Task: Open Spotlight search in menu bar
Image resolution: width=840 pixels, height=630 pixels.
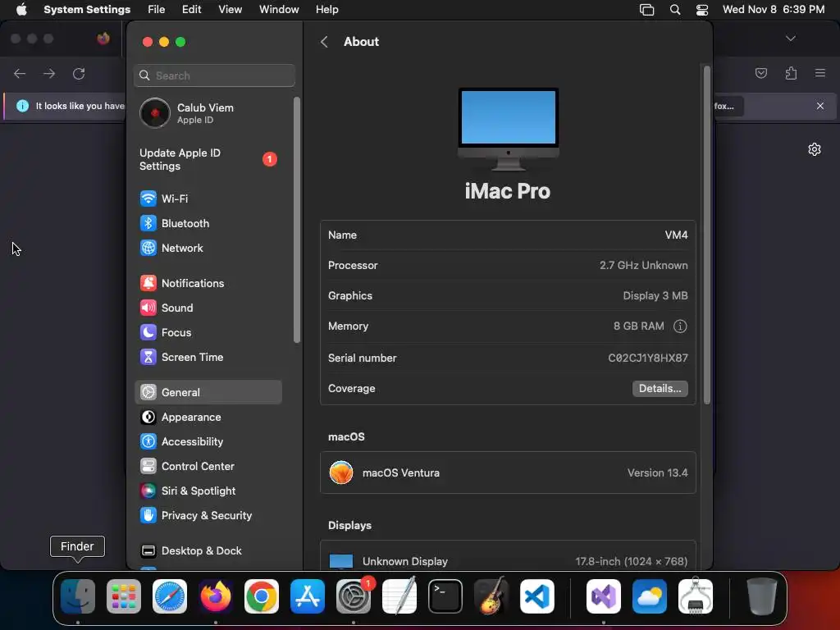Action: click(x=675, y=10)
